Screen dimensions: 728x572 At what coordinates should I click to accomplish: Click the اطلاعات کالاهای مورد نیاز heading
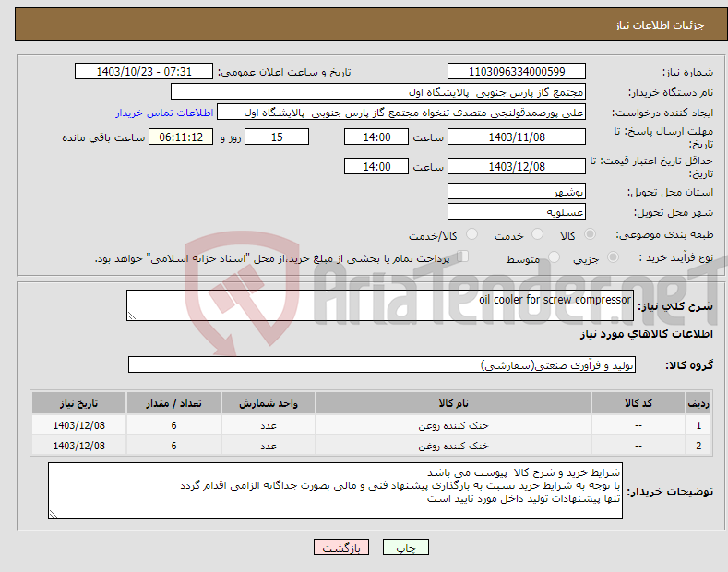point(646,334)
